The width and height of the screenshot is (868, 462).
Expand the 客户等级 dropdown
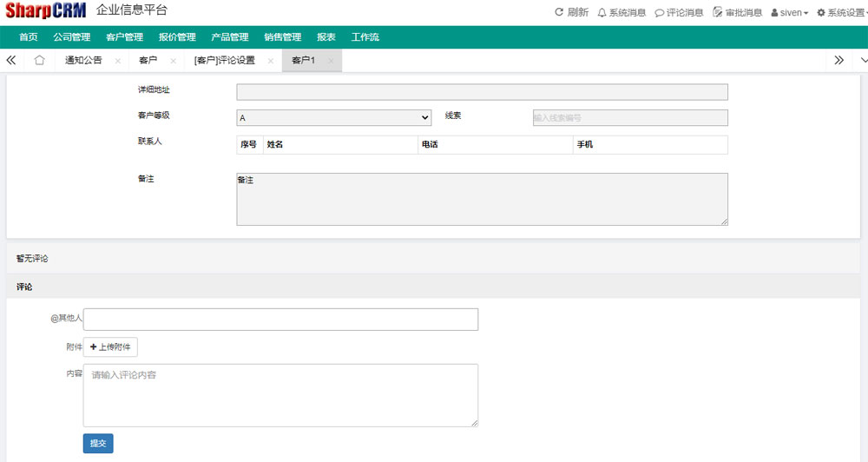(x=334, y=117)
